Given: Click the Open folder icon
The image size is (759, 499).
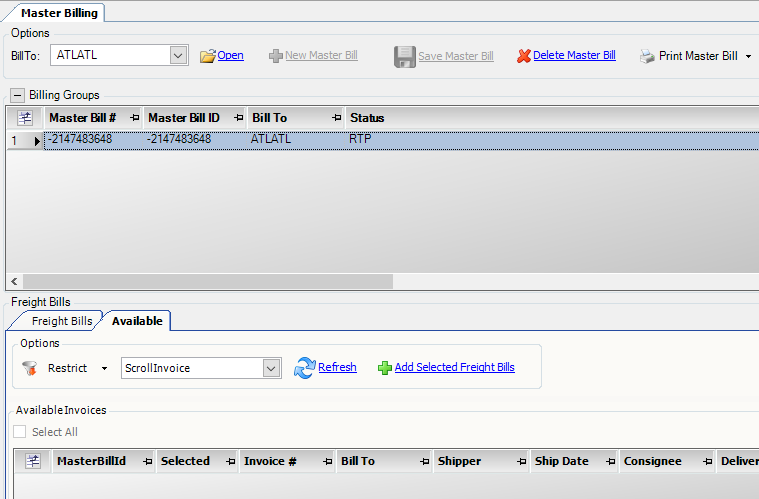Looking at the screenshot, I should tap(208, 56).
